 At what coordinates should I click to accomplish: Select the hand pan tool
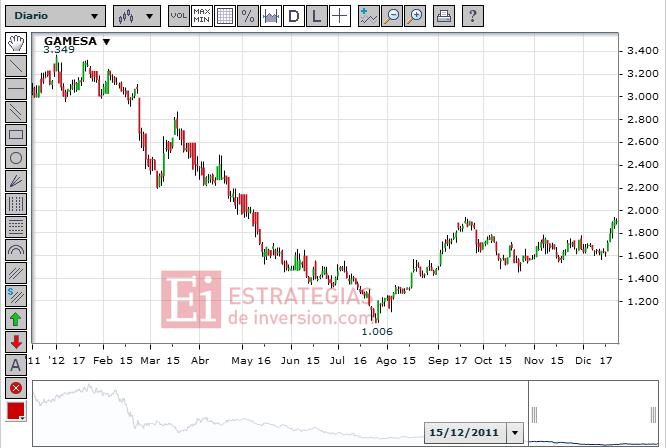[x=16, y=43]
